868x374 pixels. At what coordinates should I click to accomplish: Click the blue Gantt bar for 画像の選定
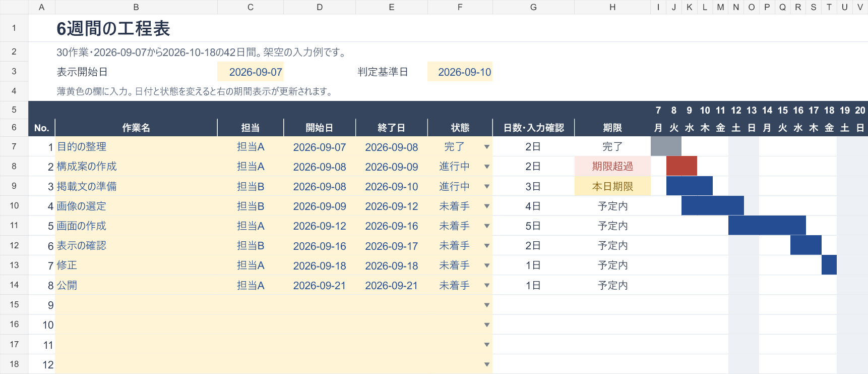[713, 206]
